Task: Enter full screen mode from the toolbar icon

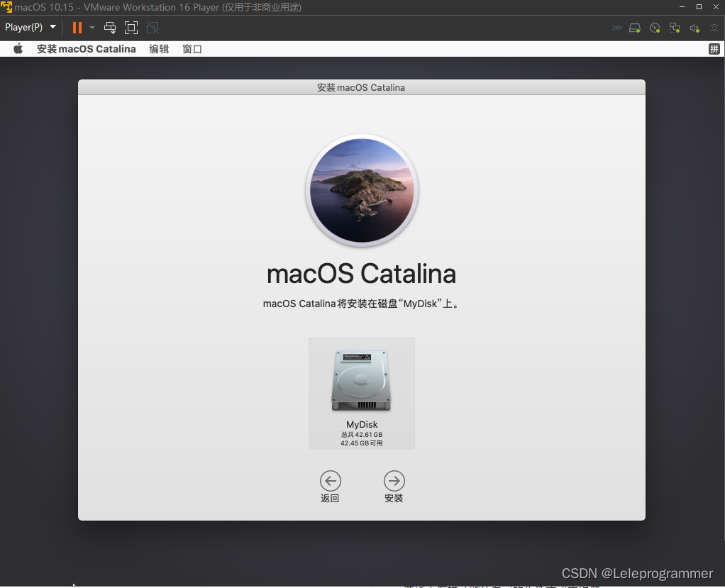Action: 131,28
